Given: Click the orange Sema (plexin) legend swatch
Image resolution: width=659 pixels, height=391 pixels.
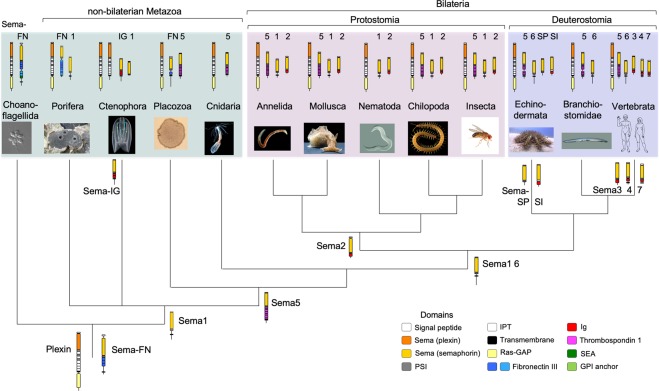Looking at the screenshot, I should point(406,341).
